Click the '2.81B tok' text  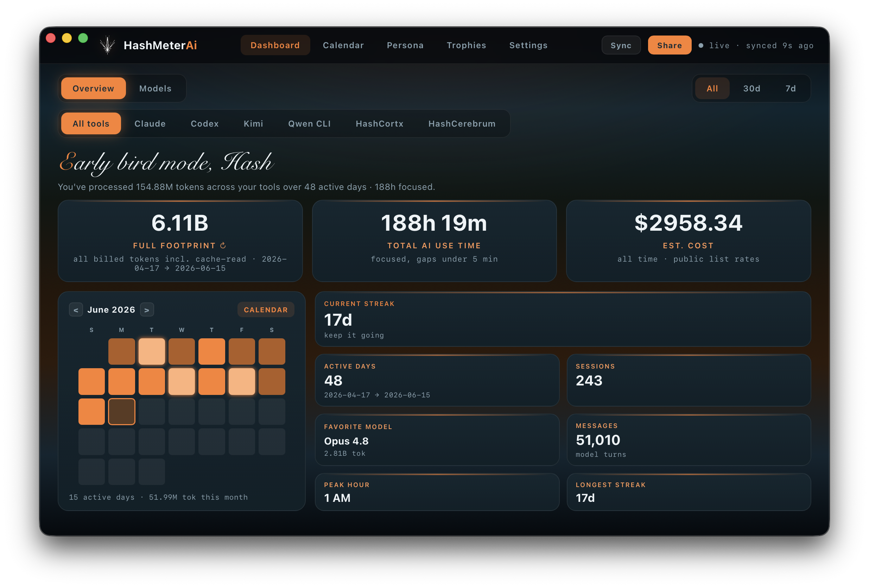(x=344, y=453)
